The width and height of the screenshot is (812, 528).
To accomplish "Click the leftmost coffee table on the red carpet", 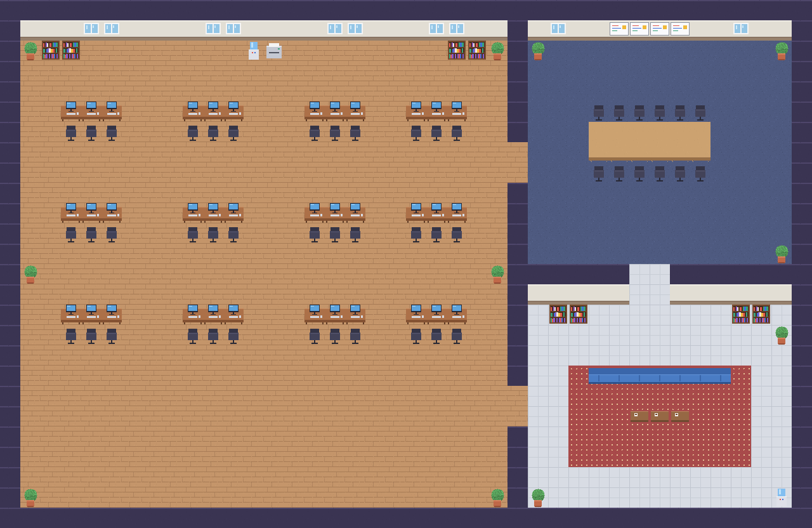I will (639, 416).
